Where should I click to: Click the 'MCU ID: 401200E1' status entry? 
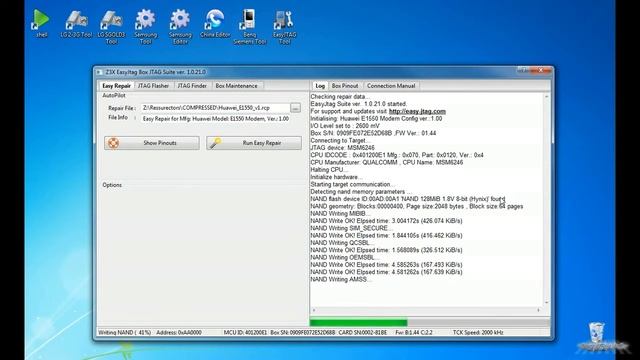tap(245, 333)
